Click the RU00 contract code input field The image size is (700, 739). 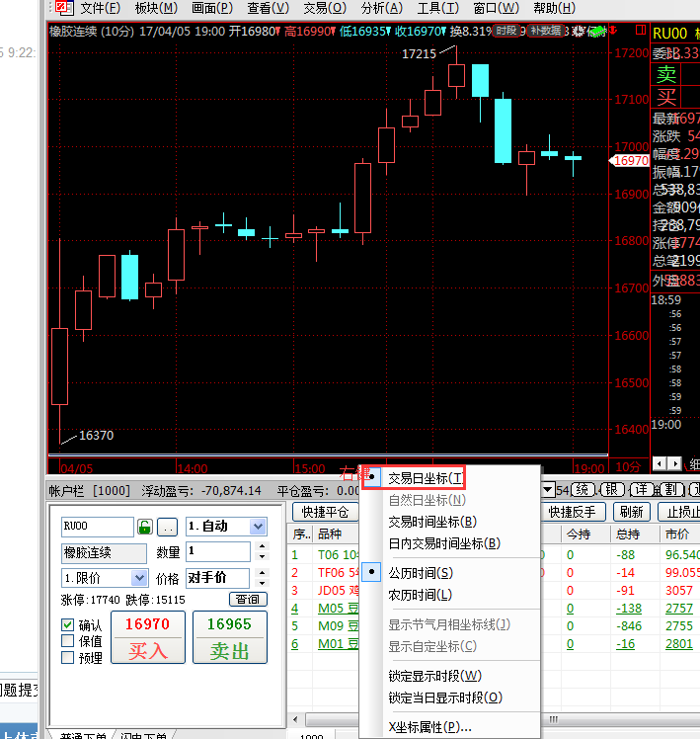point(98,527)
